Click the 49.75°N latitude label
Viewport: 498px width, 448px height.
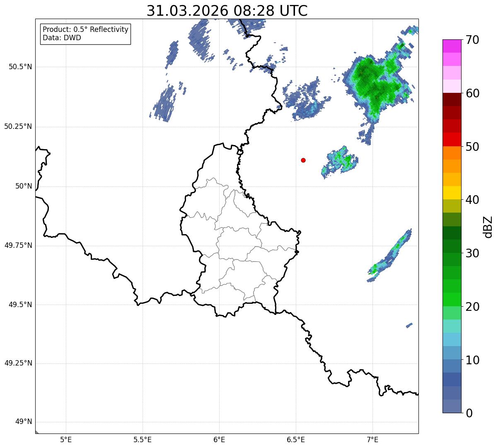18,245
